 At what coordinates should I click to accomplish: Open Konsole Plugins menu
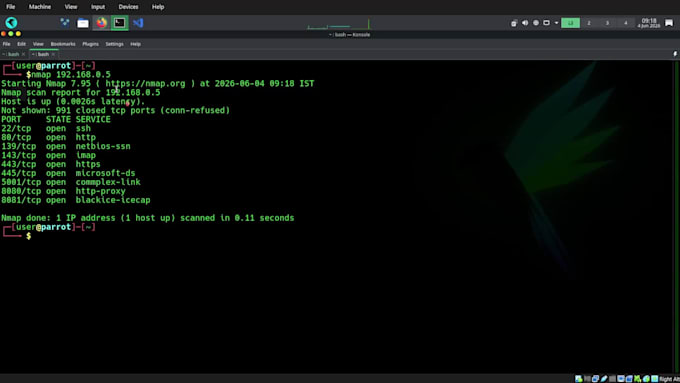(x=91, y=44)
